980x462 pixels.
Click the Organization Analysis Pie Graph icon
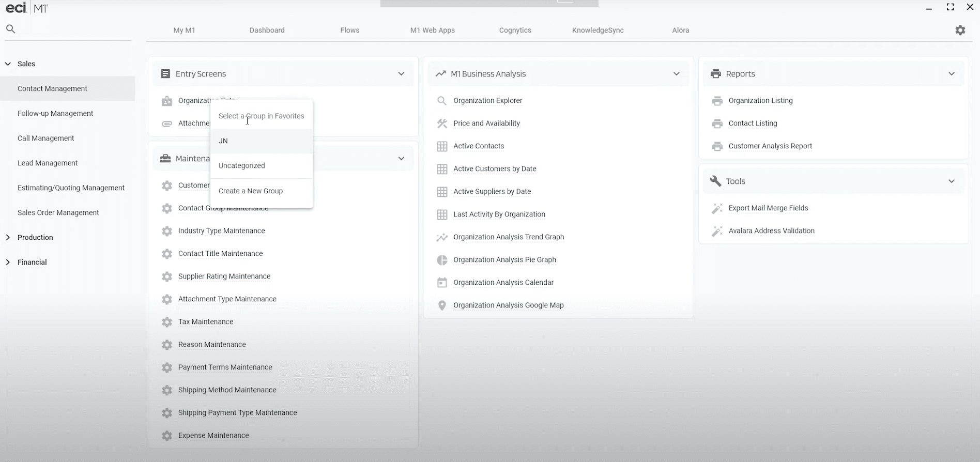pyautogui.click(x=442, y=260)
